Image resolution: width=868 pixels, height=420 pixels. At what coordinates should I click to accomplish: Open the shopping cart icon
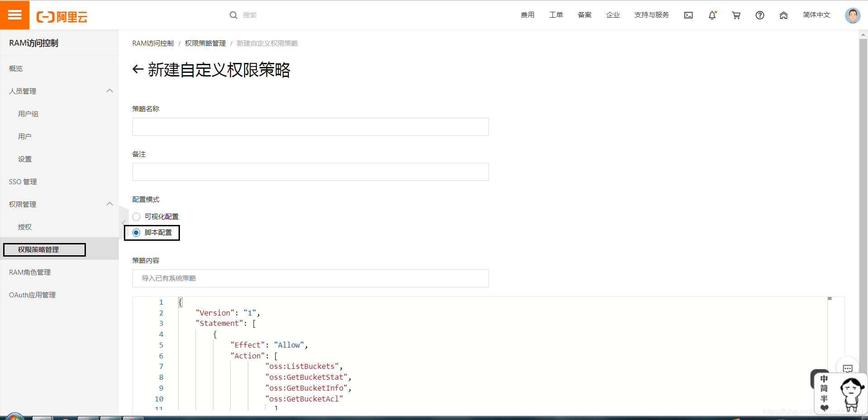tap(736, 15)
